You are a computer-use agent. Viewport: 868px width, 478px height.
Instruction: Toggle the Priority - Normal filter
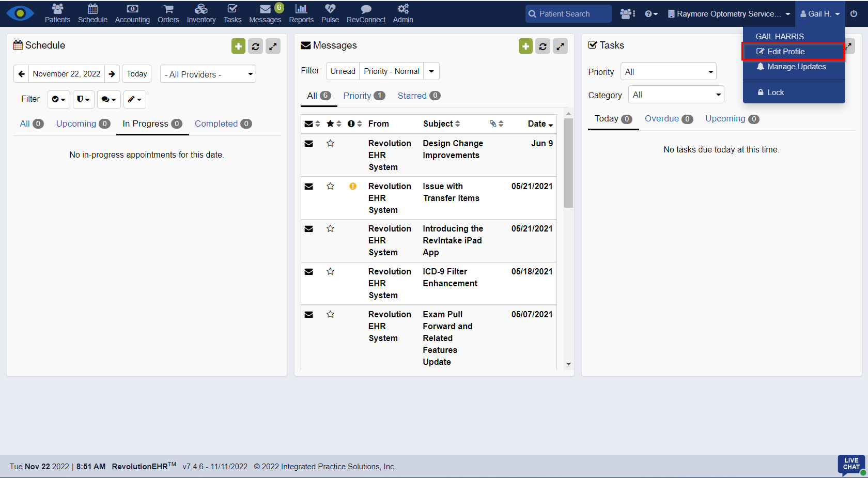coord(392,71)
